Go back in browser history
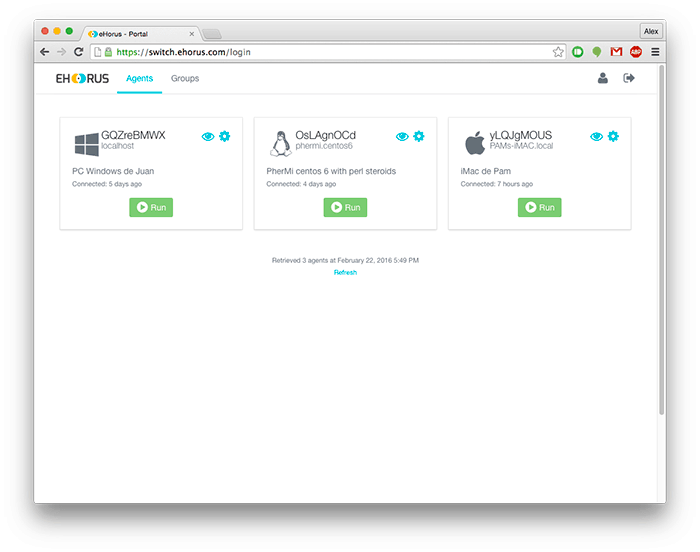Screen dimensions: 700x552 pos(45,52)
